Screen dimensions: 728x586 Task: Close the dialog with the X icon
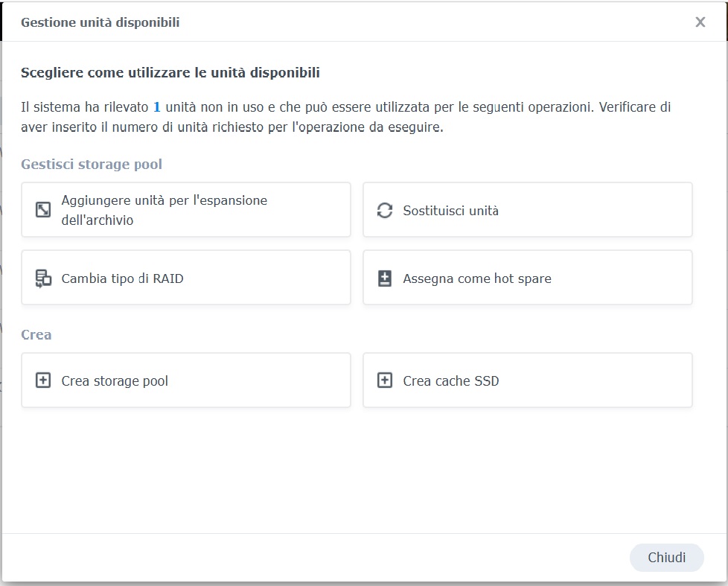(x=700, y=22)
